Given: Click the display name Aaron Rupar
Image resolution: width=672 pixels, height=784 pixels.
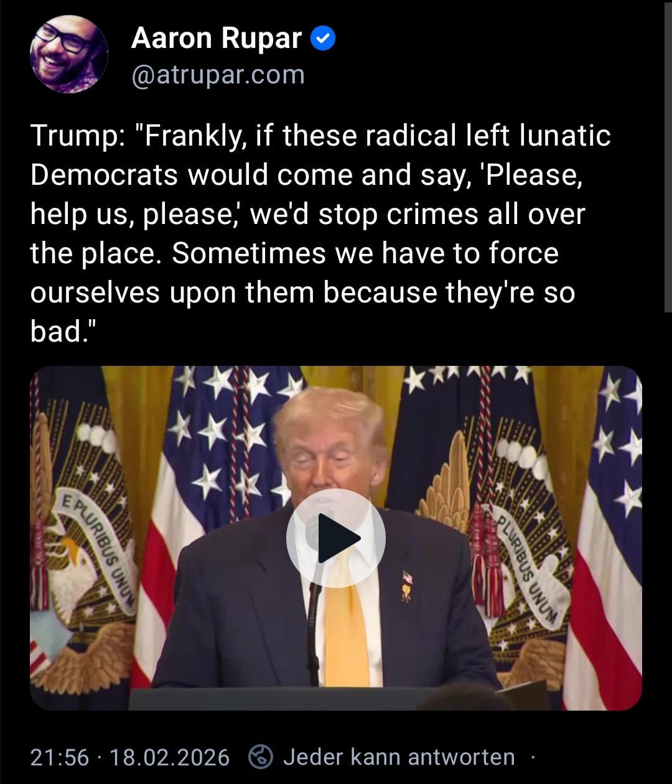Looking at the screenshot, I should coord(217,39).
